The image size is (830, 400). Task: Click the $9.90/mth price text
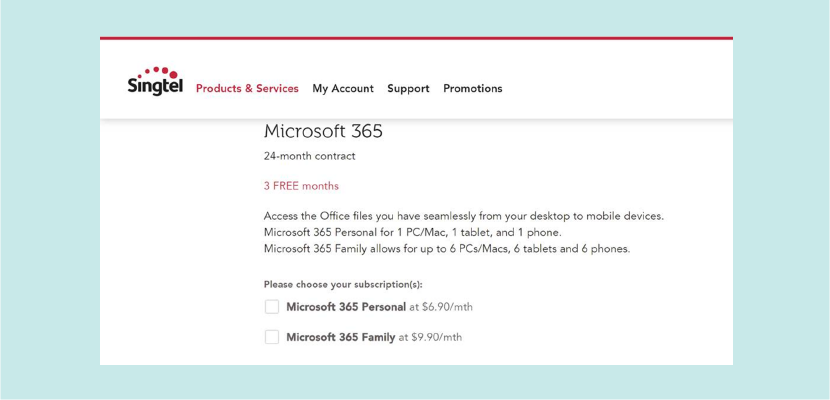point(437,337)
